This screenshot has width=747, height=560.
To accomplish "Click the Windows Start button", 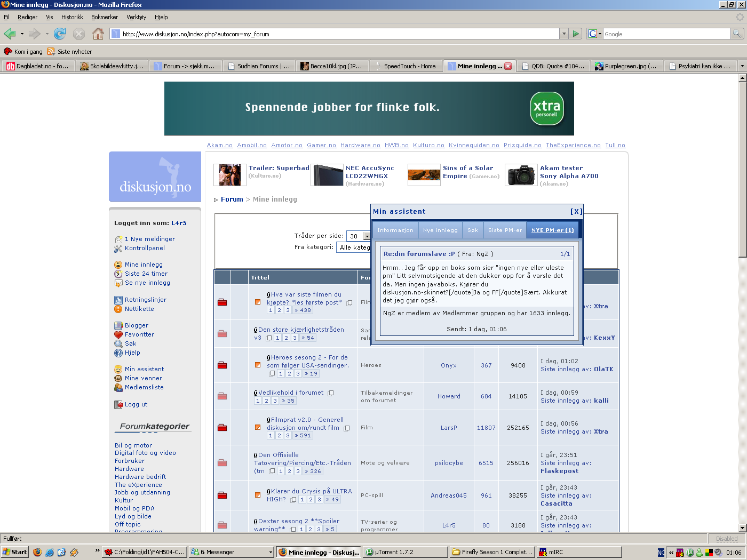I will point(14,552).
